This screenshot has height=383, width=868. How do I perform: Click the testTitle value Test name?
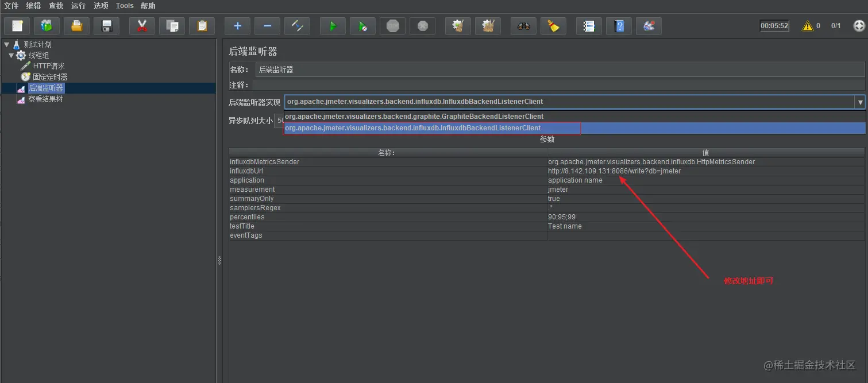[705, 226]
